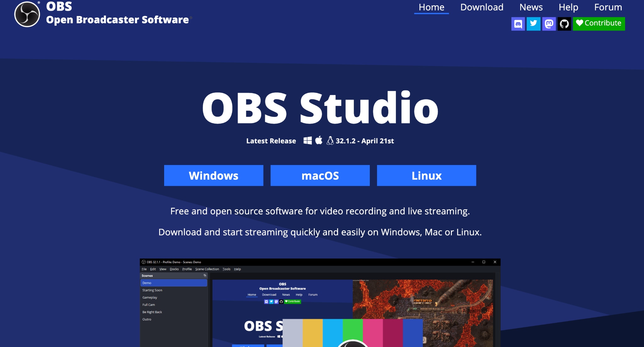
Task: Select the Outro scene in screenshot
Action: click(x=174, y=319)
